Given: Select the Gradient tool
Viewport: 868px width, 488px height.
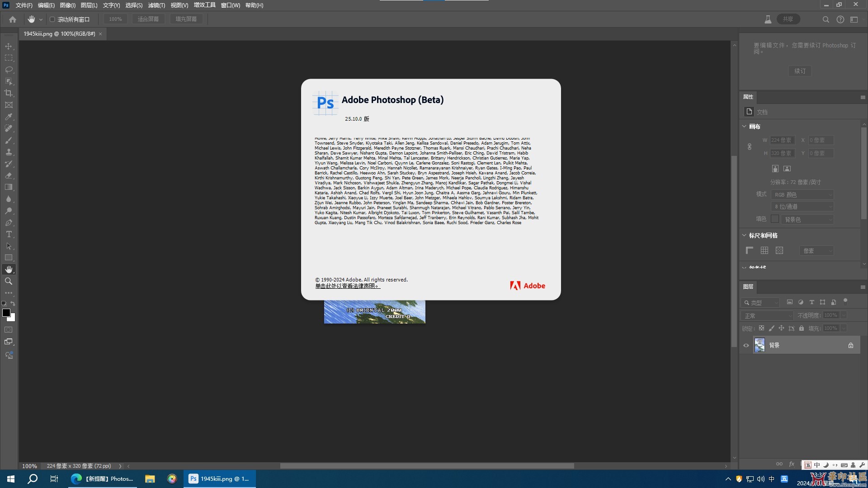Looking at the screenshot, I should [x=9, y=188].
